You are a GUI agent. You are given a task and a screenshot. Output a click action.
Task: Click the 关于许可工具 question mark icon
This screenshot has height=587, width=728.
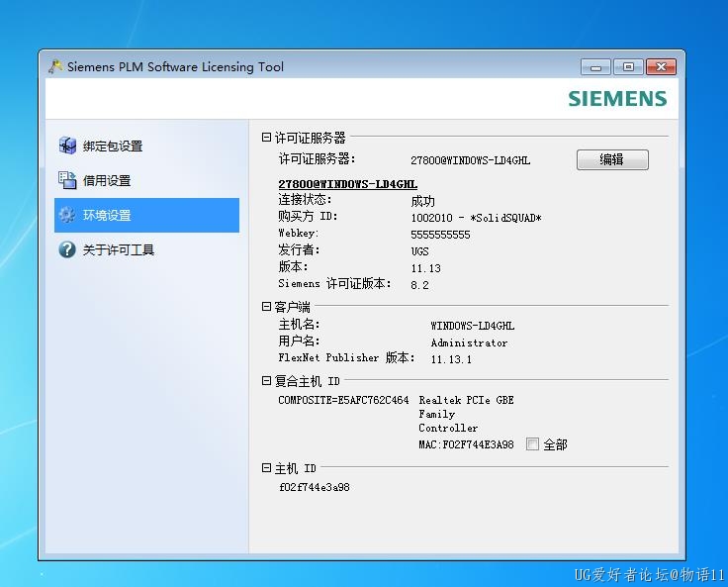[x=67, y=249]
